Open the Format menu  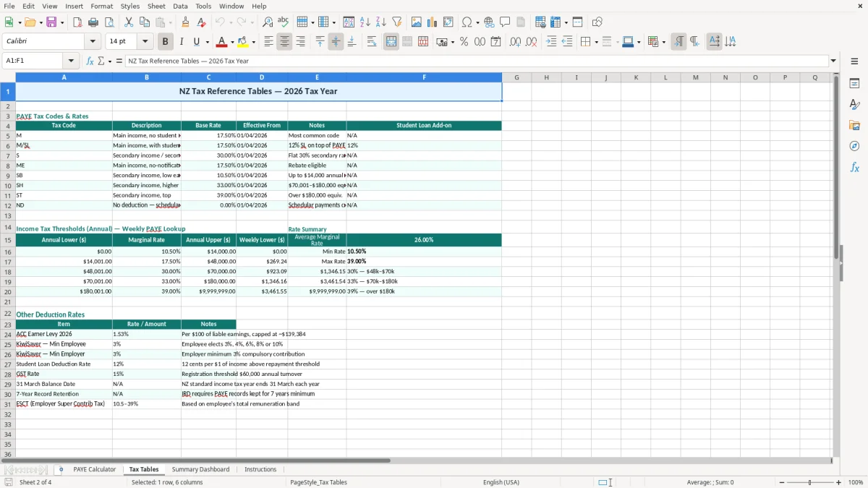click(101, 6)
